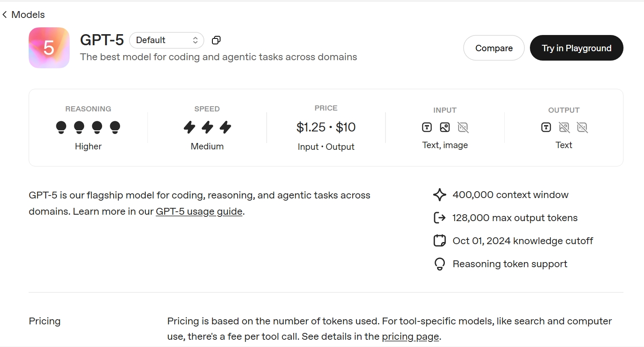The height and width of the screenshot is (347, 644).
Task: Click the max output tokens arrow icon
Action: pyautogui.click(x=439, y=218)
